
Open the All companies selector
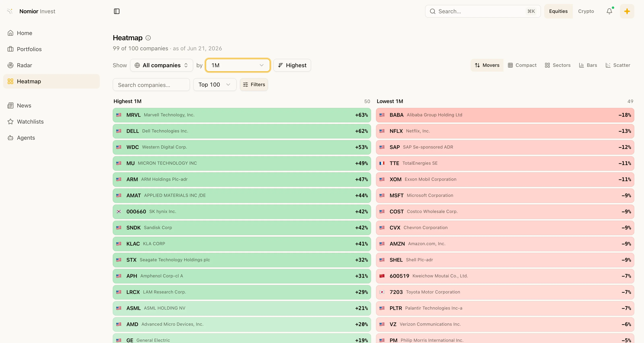click(x=161, y=65)
